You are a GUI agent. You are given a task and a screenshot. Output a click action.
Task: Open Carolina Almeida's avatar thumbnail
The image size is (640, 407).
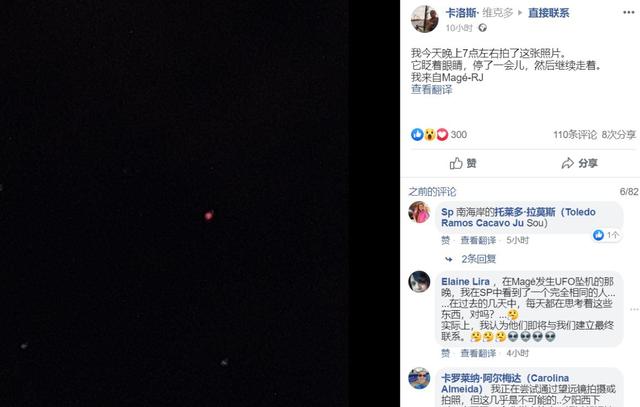(x=419, y=378)
